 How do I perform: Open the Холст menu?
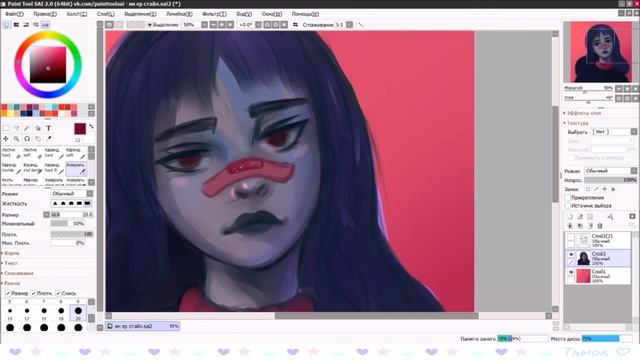pos(76,14)
